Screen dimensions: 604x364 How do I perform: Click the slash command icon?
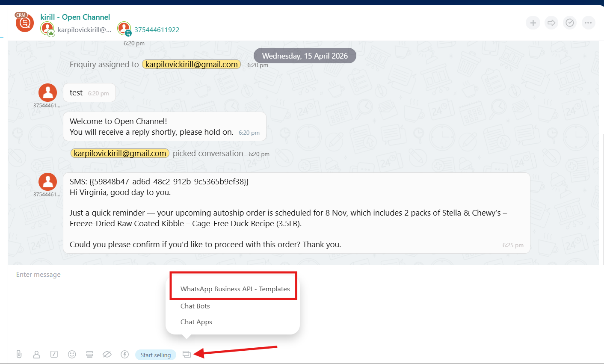coord(54,354)
